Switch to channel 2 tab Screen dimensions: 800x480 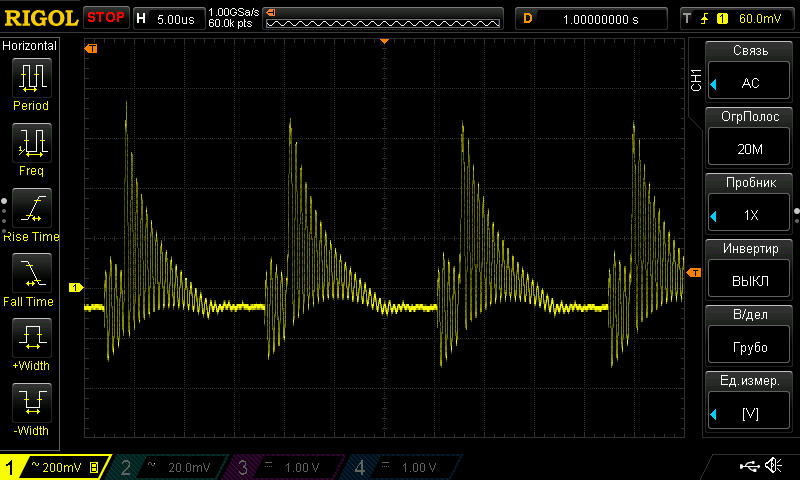[x=171, y=467]
